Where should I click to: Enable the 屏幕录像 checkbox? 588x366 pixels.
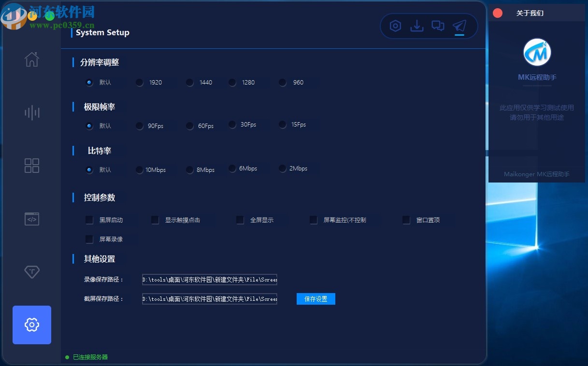(x=89, y=239)
